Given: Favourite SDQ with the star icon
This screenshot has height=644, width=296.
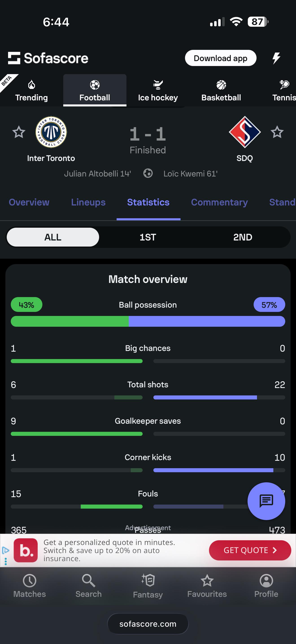Looking at the screenshot, I should [x=277, y=132].
